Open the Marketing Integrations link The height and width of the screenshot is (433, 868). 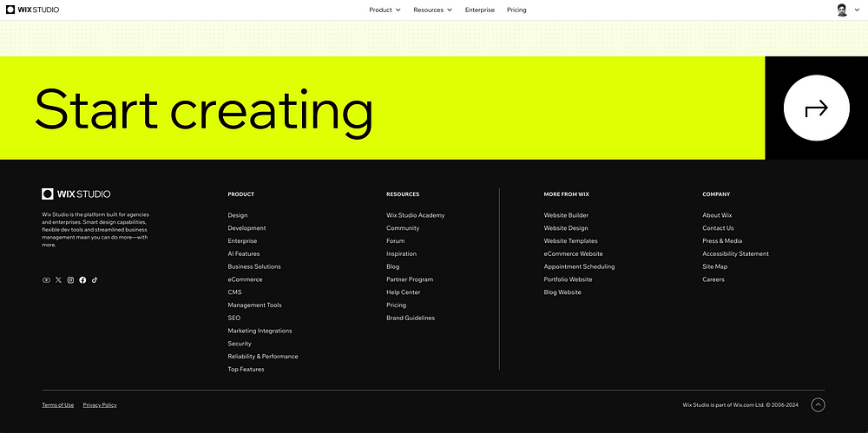point(260,331)
